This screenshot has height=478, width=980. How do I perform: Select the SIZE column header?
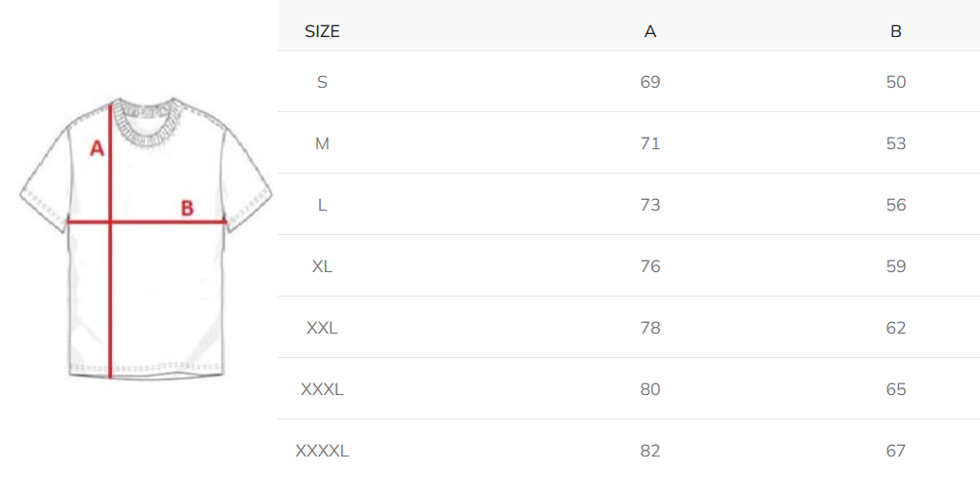coord(322,31)
